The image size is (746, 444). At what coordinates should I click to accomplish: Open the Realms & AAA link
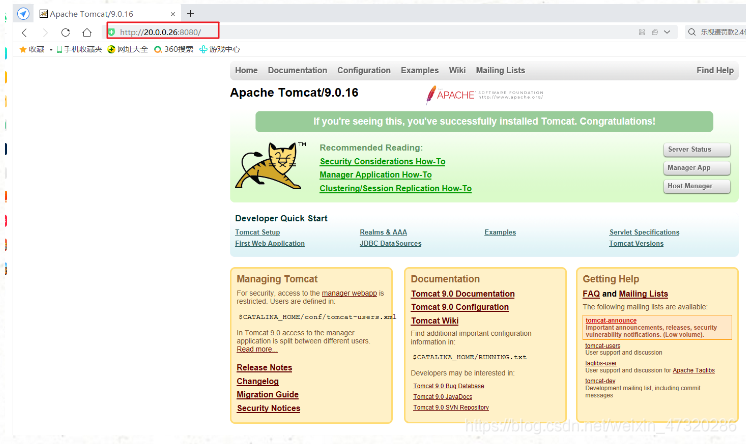pos(383,232)
